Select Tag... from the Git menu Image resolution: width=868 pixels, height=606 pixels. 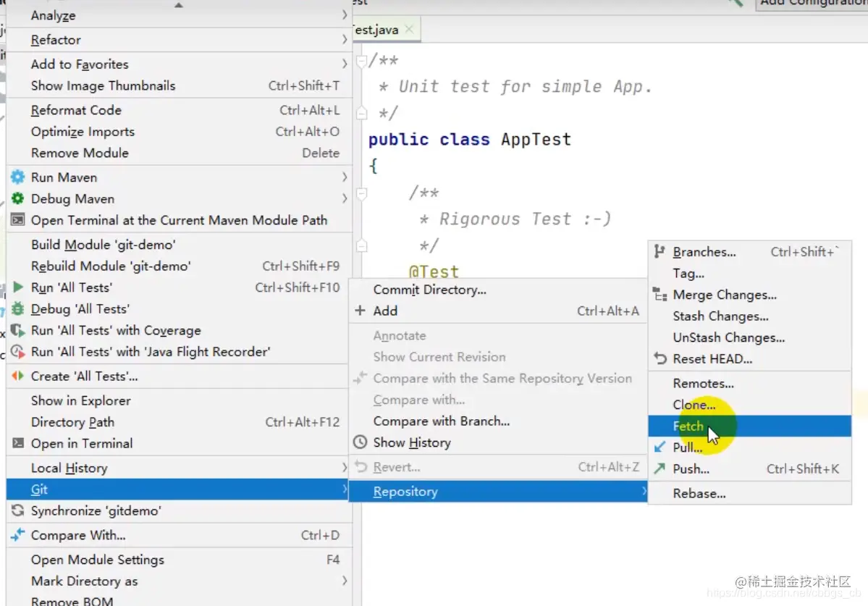[749, 274]
